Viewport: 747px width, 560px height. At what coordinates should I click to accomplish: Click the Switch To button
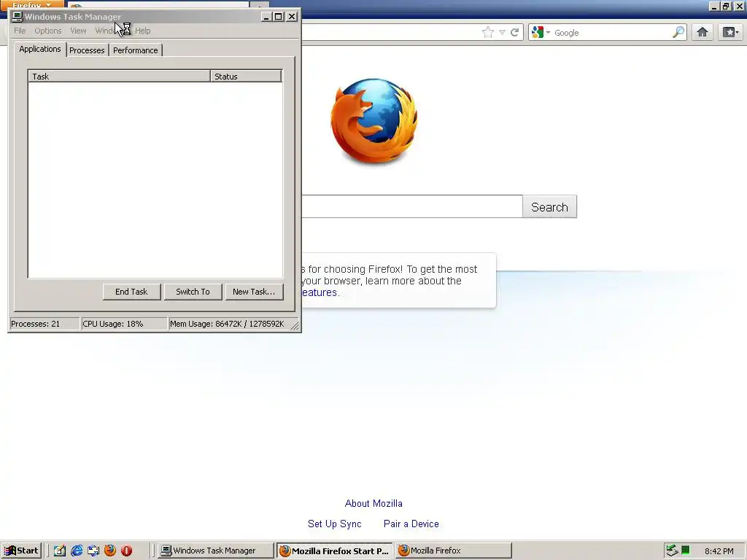coord(193,292)
